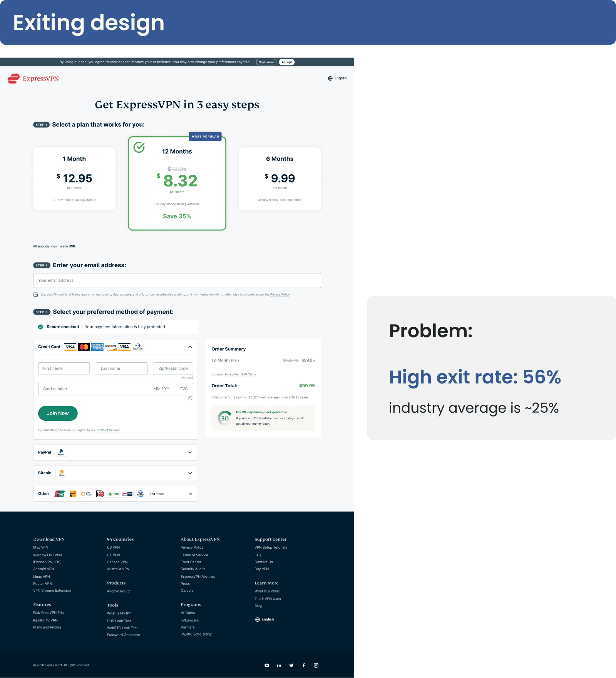Change country via Hong Kong SAR China link
The width and height of the screenshot is (616, 678).
point(240,375)
